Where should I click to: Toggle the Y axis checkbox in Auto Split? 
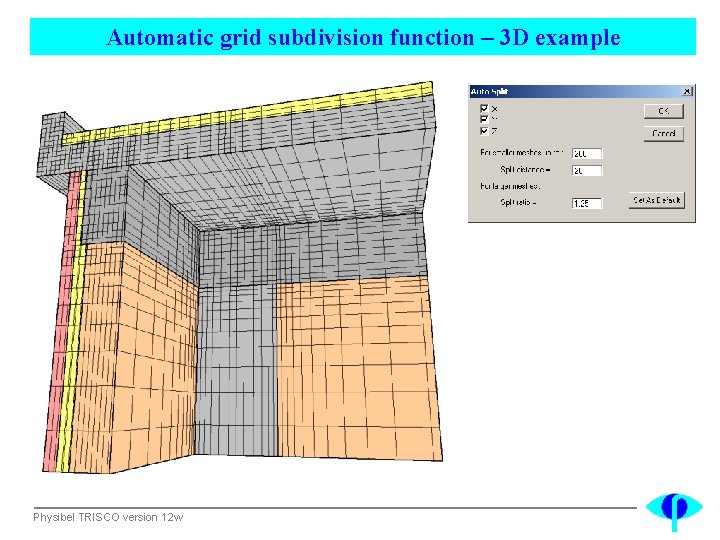coord(484,119)
